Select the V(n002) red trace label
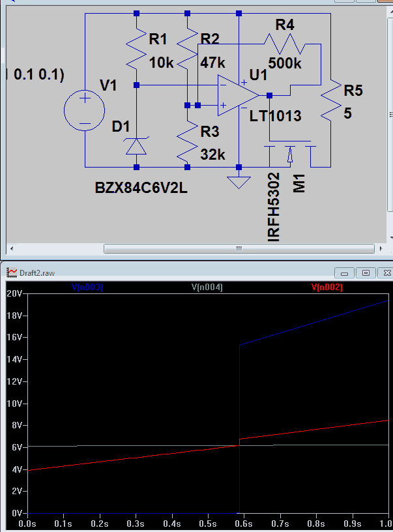 [327, 287]
